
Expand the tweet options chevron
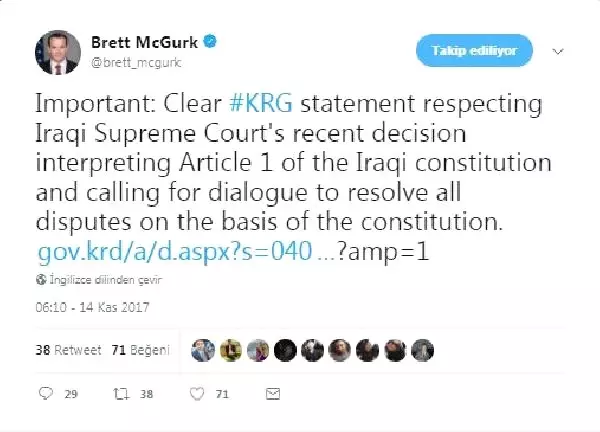pyautogui.click(x=559, y=51)
